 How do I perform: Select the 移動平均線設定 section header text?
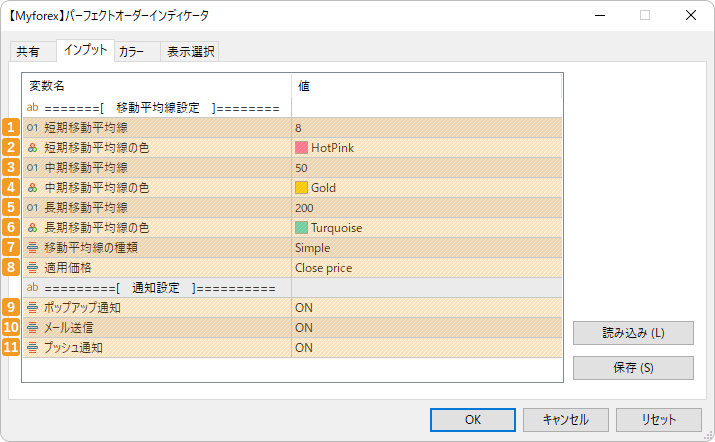click(162, 108)
